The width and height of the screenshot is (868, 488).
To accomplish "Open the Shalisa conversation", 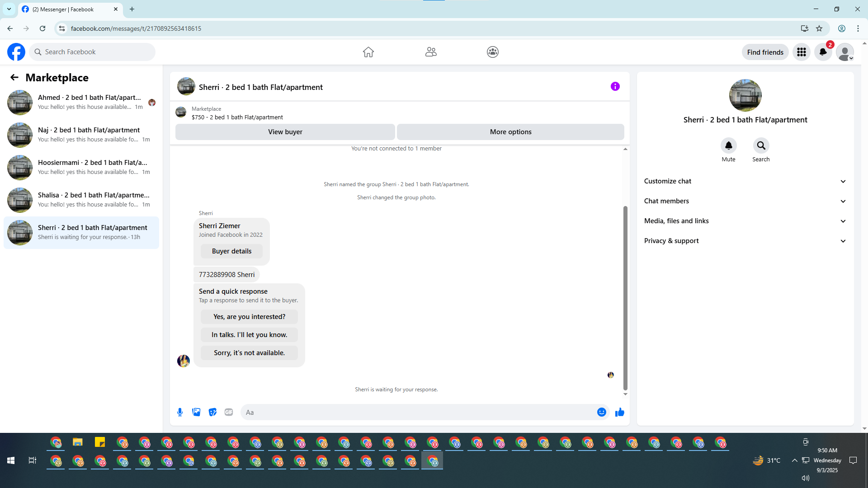I will (x=81, y=200).
